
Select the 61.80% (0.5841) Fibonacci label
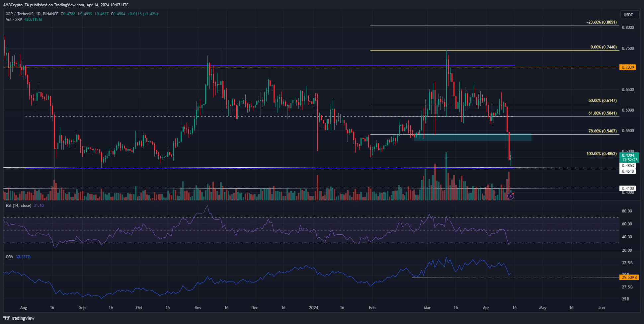click(x=603, y=113)
